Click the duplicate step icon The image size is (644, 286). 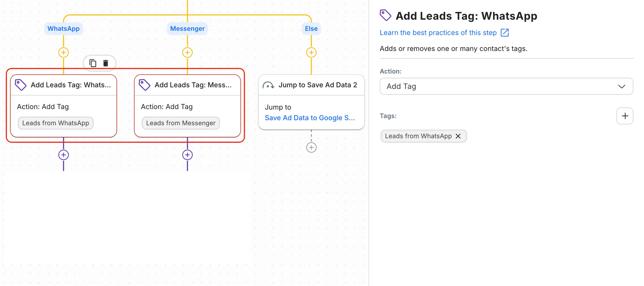(x=93, y=63)
